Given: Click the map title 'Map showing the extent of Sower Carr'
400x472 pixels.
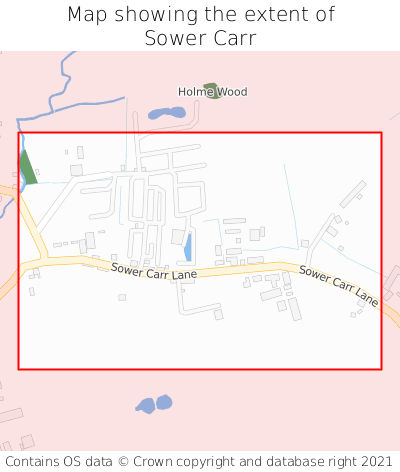Looking at the screenshot, I should pyautogui.click(x=201, y=26).
